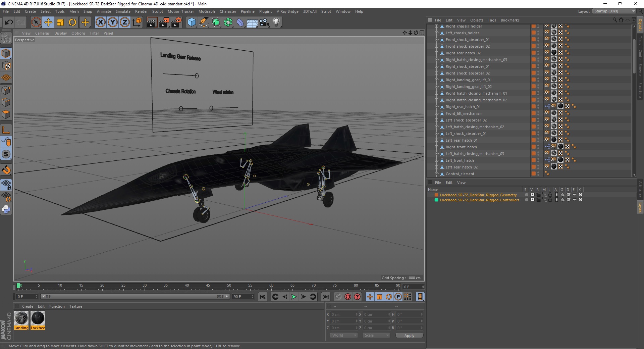Viewport: 644px width, 349px height.
Task: Expand Control_element object
Action: (x=437, y=174)
